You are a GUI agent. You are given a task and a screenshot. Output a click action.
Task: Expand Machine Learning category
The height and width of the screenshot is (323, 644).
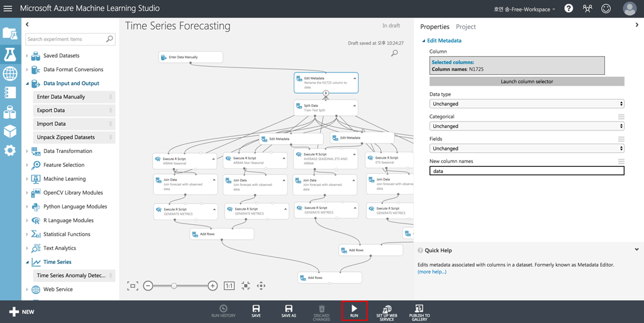pos(28,179)
